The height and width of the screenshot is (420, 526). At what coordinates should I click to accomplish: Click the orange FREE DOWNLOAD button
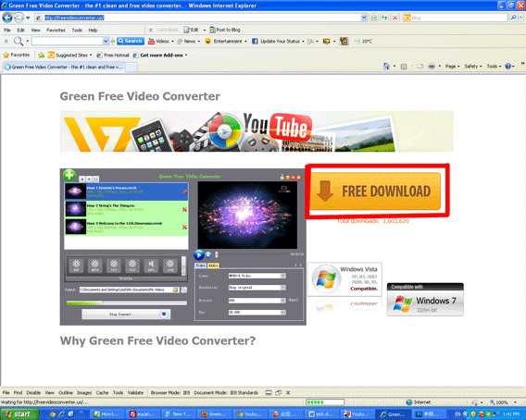point(375,191)
